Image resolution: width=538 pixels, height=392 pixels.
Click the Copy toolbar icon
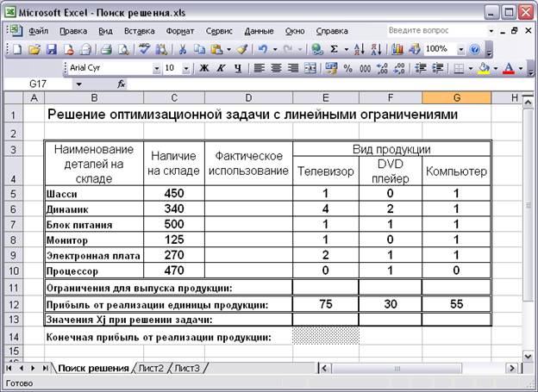click(199, 49)
